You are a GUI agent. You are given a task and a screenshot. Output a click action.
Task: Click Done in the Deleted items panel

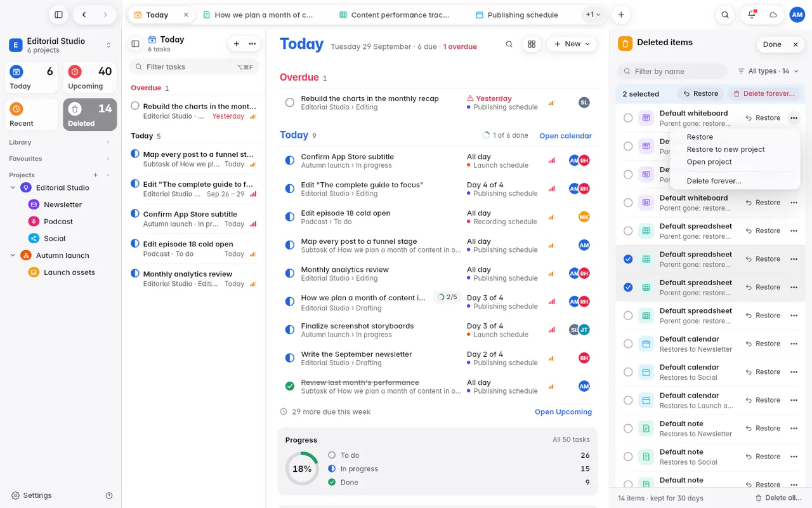(772, 44)
